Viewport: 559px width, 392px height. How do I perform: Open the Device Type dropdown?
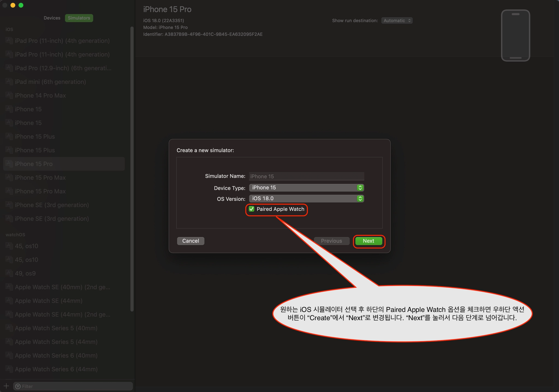tap(306, 188)
